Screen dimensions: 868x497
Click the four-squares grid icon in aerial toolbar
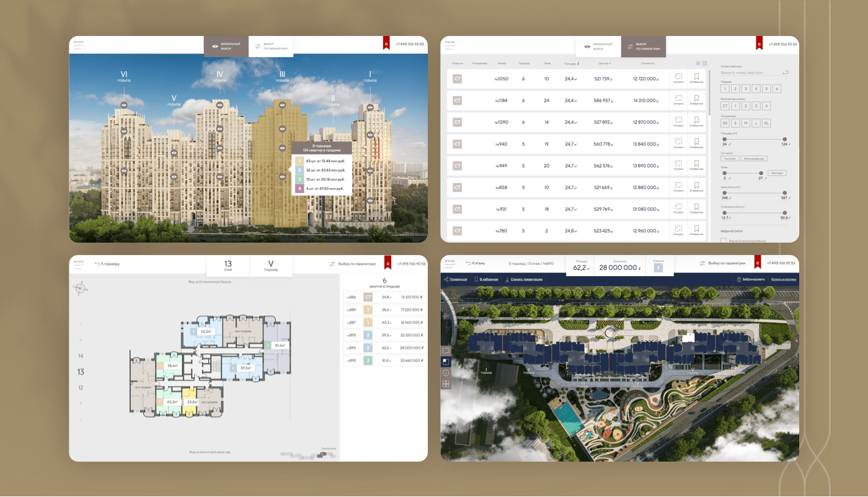coord(446,384)
